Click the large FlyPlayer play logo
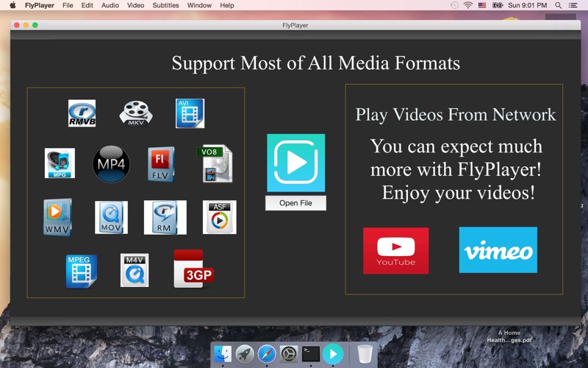The width and height of the screenshot is (588, 368). (296, 163)
